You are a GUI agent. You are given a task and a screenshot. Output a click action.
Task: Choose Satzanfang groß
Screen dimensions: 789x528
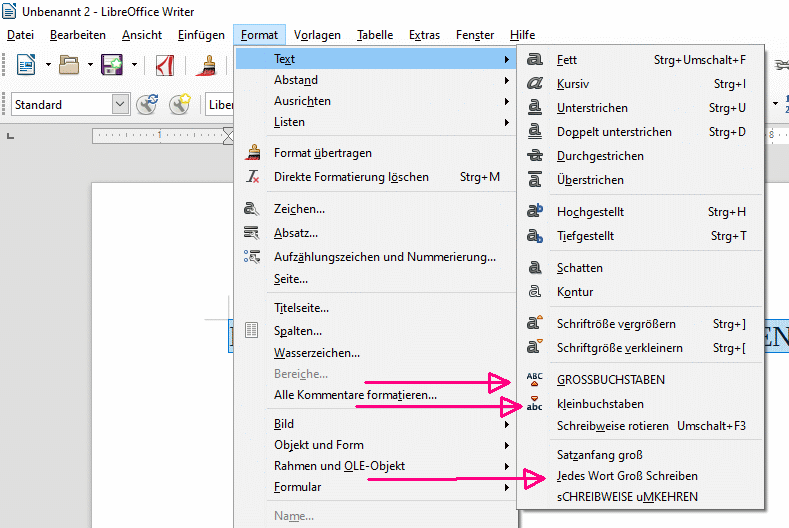click(x=641, y=455)
